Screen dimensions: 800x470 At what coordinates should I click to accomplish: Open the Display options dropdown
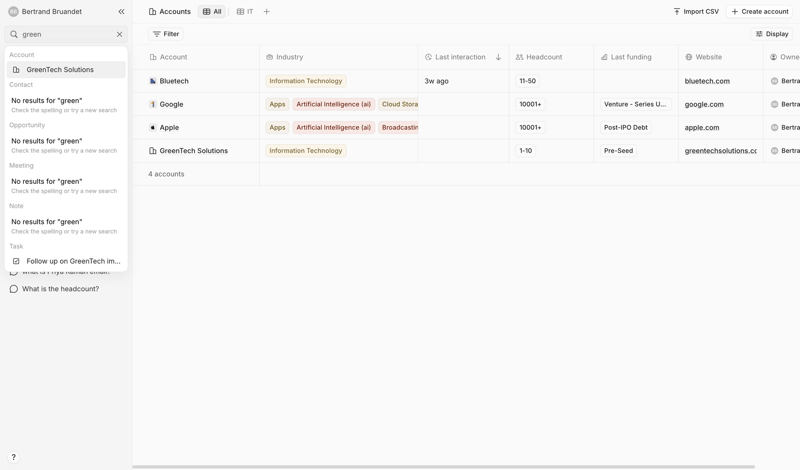point(772,34)
